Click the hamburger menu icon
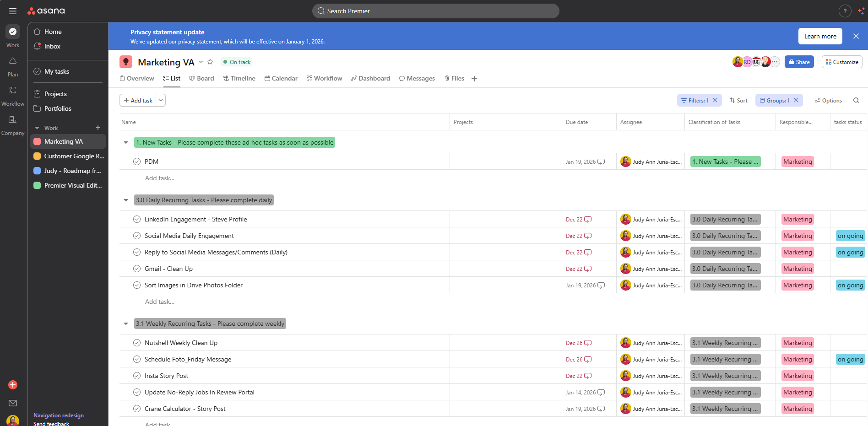868x426 pixels. [x=13, y=11]
